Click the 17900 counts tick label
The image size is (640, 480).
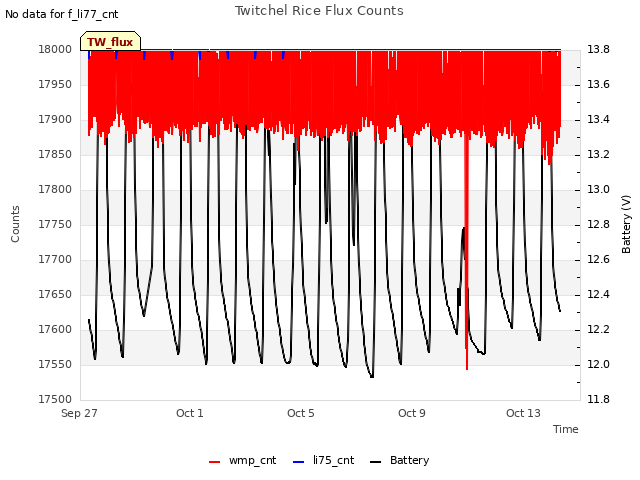[x=55, y=120]
